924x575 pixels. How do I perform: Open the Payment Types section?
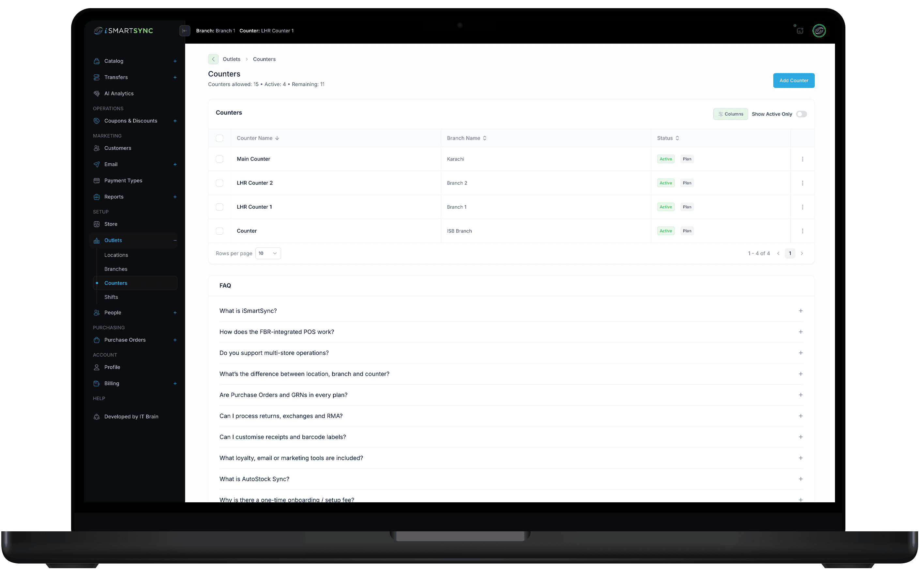pos(123,180)
